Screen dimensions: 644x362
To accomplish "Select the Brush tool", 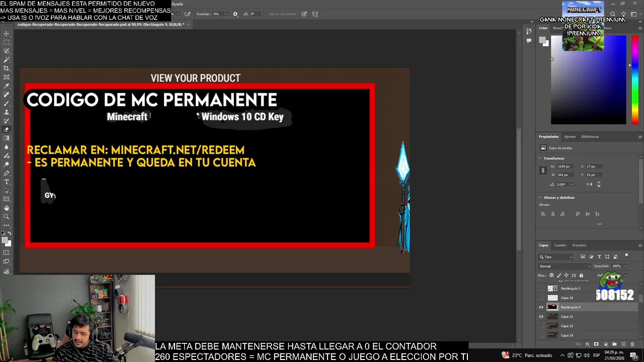I will click(7, 104).
